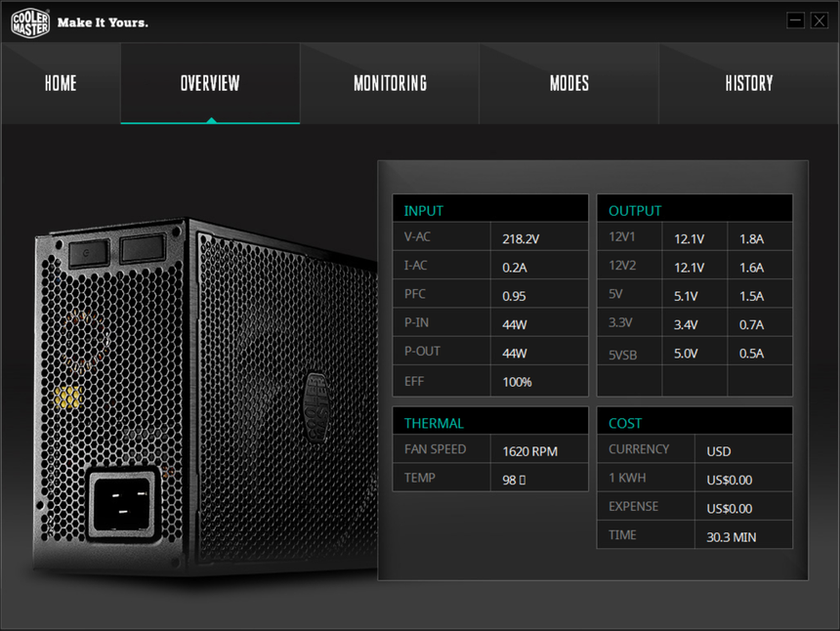Click the 1 KWH price US$0.00 field
This screenshot has height=631, width=840.
click(729, 480)
